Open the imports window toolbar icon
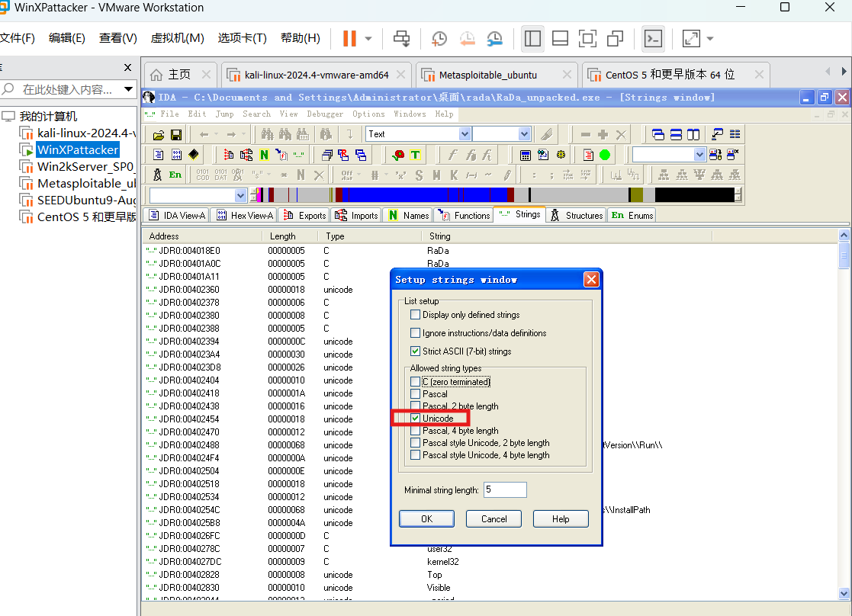Viewport: 852px width, 616px height. (246, 155)
